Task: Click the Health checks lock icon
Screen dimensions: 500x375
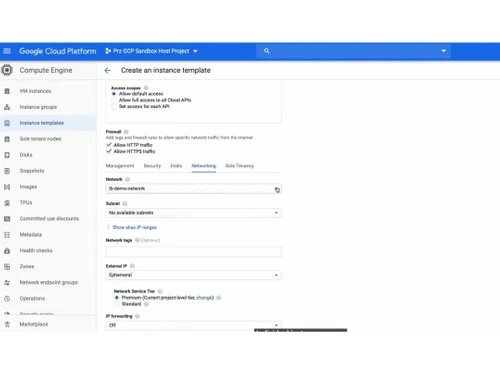Action: [7, 251]
